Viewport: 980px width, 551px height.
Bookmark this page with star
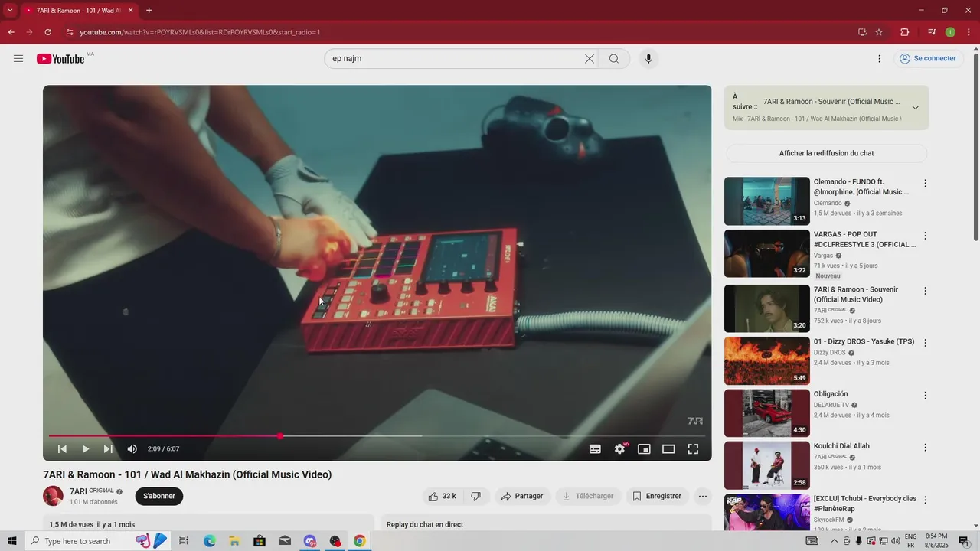[x=879, y=32]
